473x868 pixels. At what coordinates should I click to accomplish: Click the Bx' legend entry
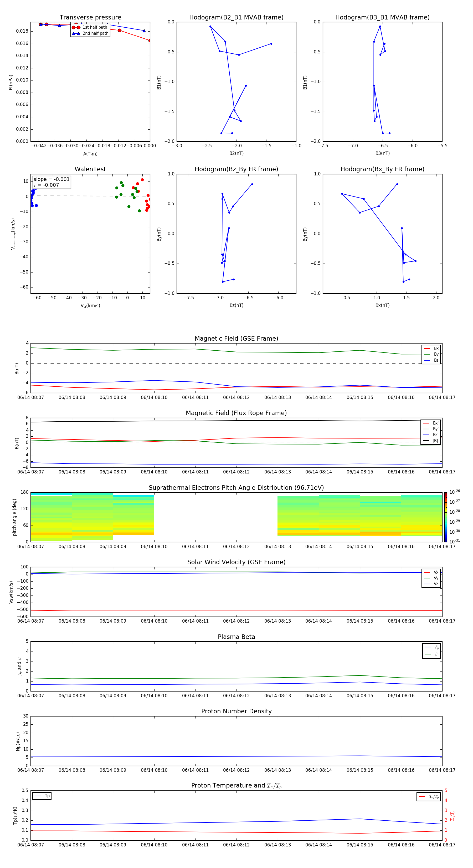(431, 423)
